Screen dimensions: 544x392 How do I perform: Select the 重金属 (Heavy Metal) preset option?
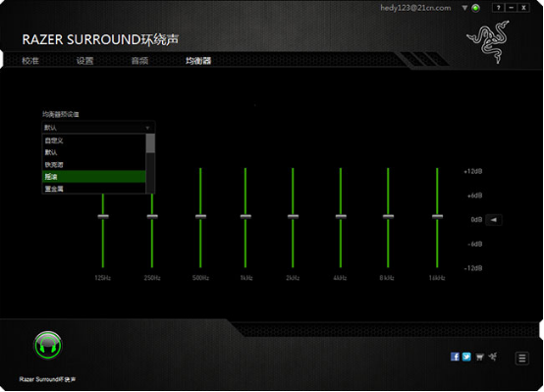pyautogui.click(x=93, y=189)
